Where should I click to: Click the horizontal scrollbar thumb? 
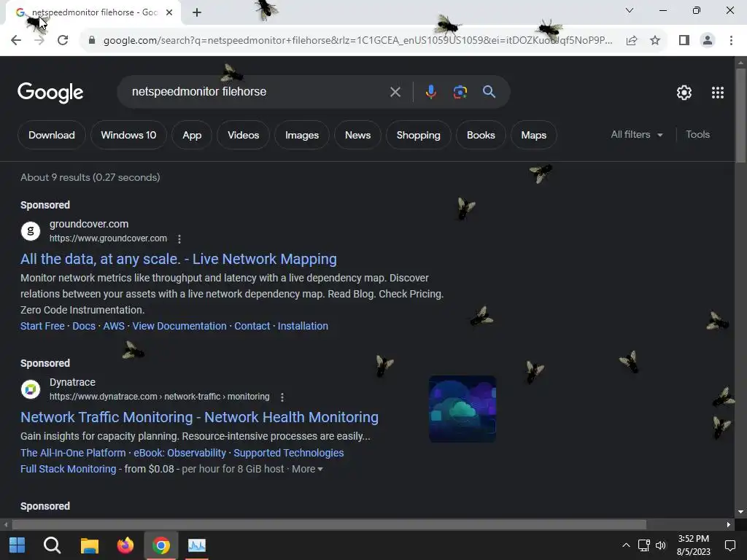329,525
